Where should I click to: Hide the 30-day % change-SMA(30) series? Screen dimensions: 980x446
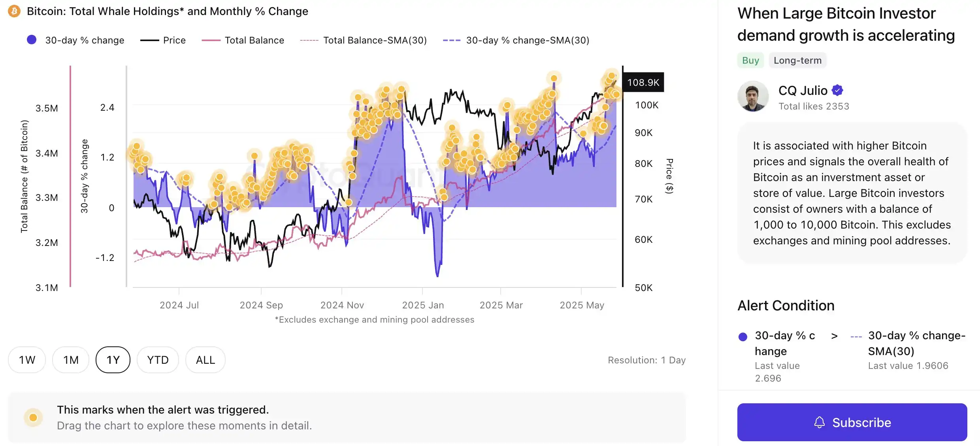(x=516, y=40)
